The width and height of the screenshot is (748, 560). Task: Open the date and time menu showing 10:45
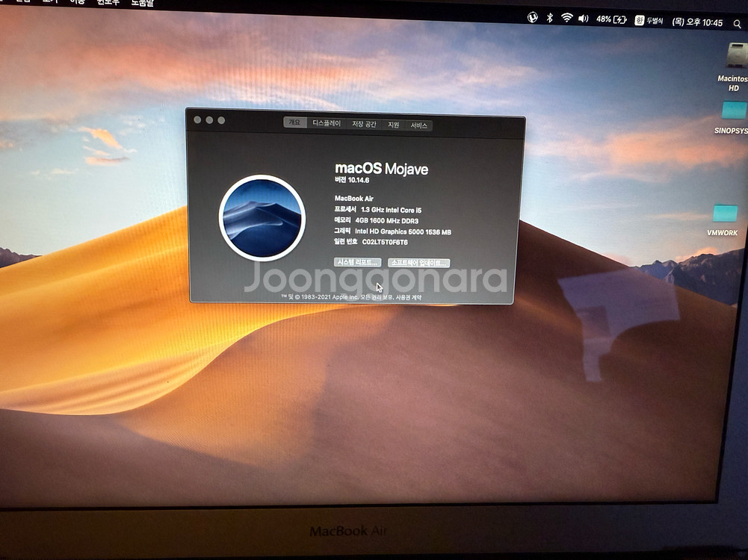tap(697, 23)
